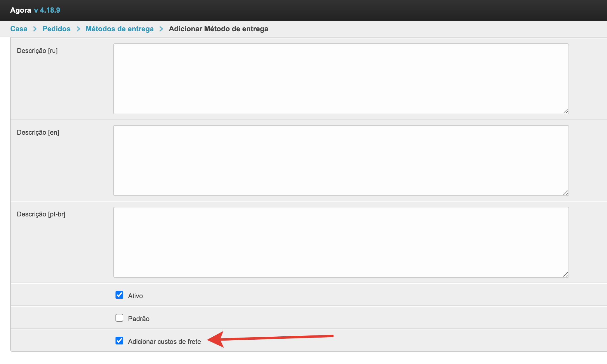Screen dimensions: 607x364
Task: Uncheck the Ativo checkbox
Action: click(x=119, y=295)
